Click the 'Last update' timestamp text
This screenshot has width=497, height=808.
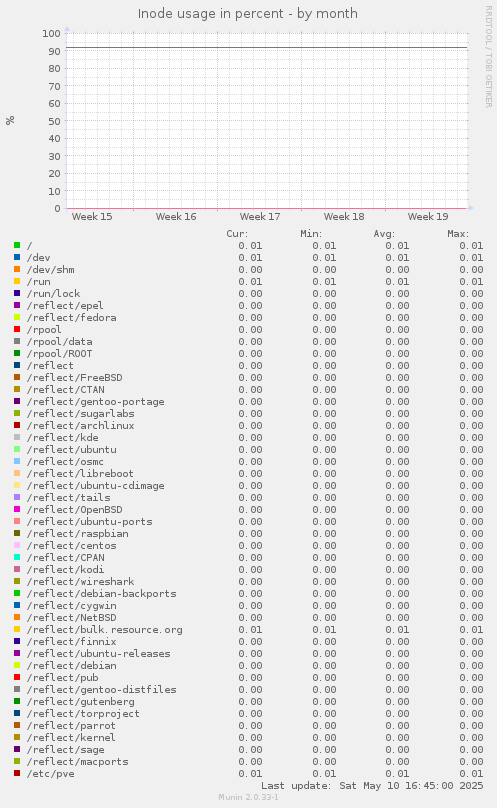tap(372, 785)
